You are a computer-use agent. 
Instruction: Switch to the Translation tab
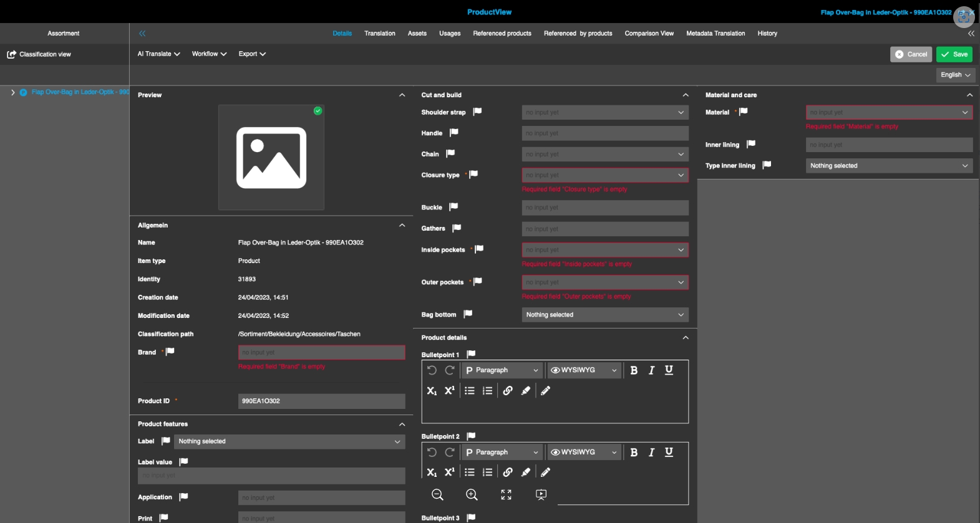click(x=379, y=34)
